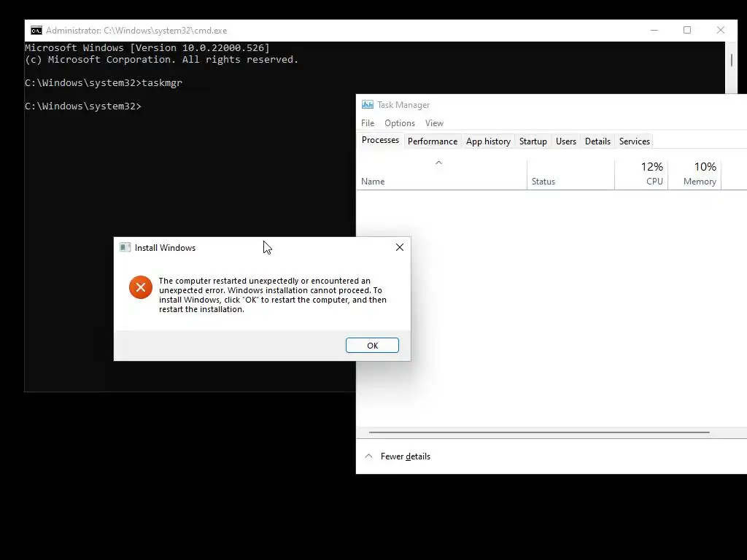Open the Services tab
The image size is (747, 560).
coord(635,141)
